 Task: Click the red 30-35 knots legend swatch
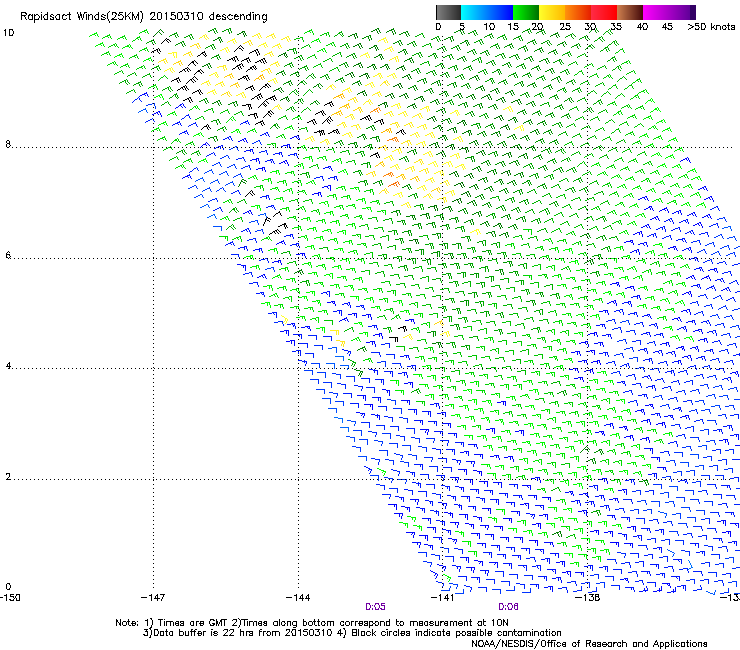pos(604,12)
